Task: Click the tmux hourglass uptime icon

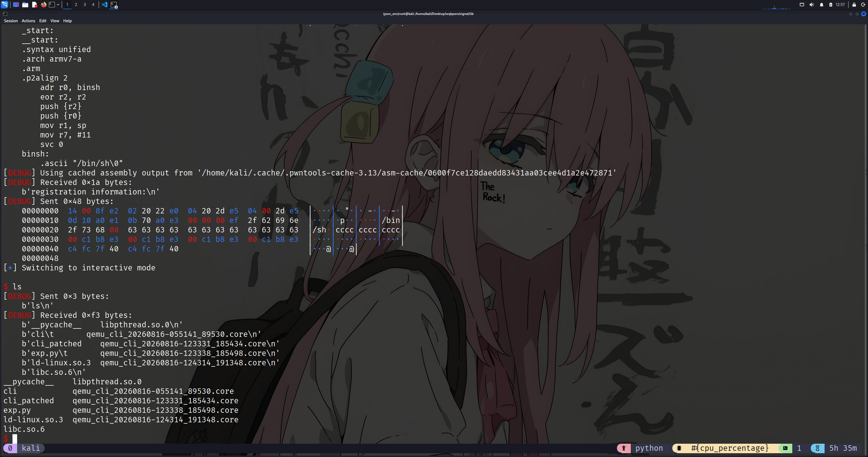Action: [x=818, y=448]
